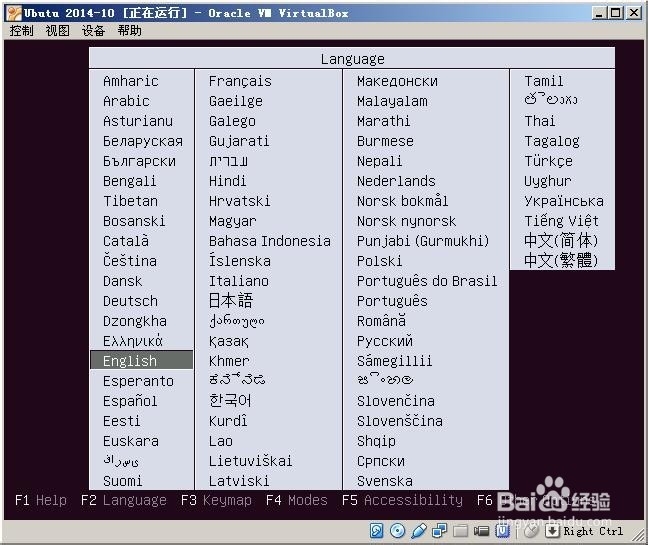Click the hard disk activity icon
This screenshot has height=545, width=648.
click(x=376, y=531)
